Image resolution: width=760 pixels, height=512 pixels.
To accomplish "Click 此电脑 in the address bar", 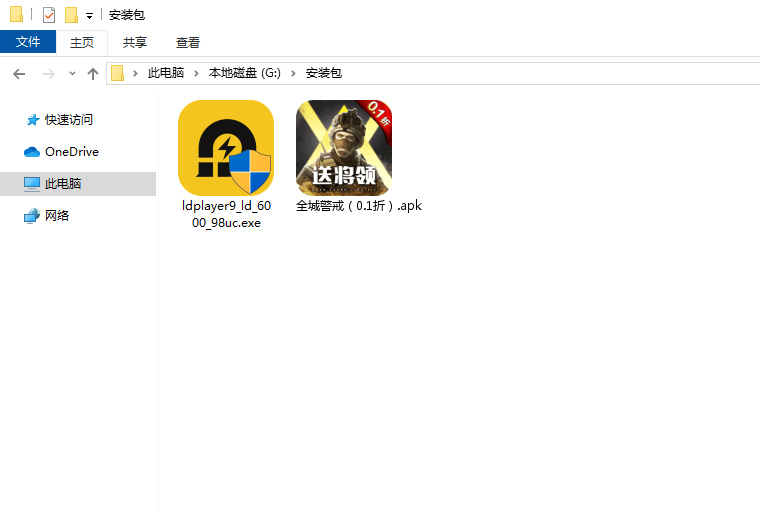I will pos(166,73).
